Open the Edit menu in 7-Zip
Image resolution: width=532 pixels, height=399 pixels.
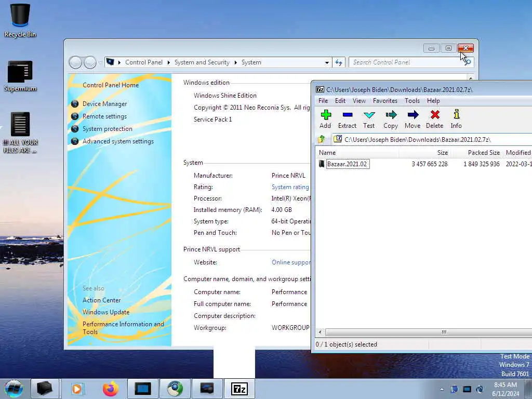point(340,101)
